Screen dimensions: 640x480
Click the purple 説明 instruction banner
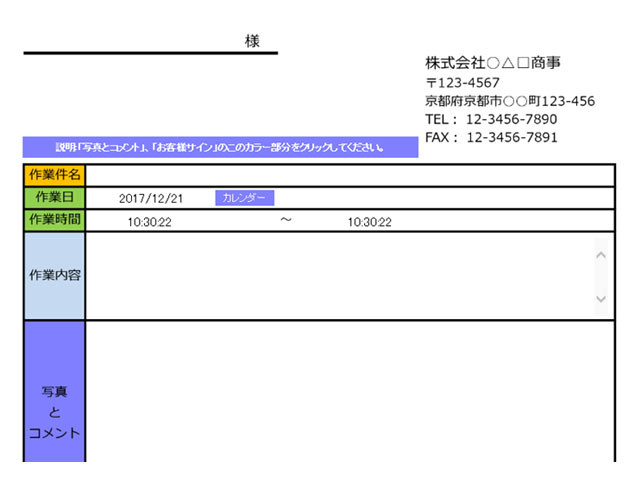[220, 147]
